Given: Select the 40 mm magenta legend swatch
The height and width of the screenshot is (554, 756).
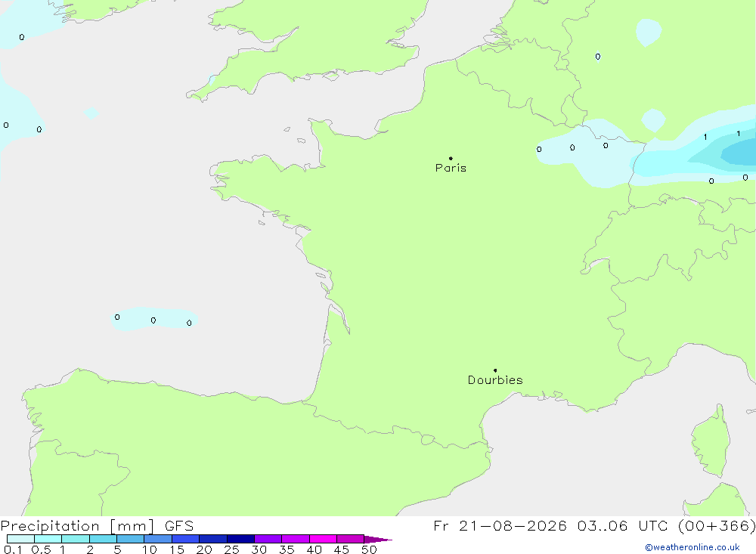Looking at the screenshot, I should click(323, 539).
